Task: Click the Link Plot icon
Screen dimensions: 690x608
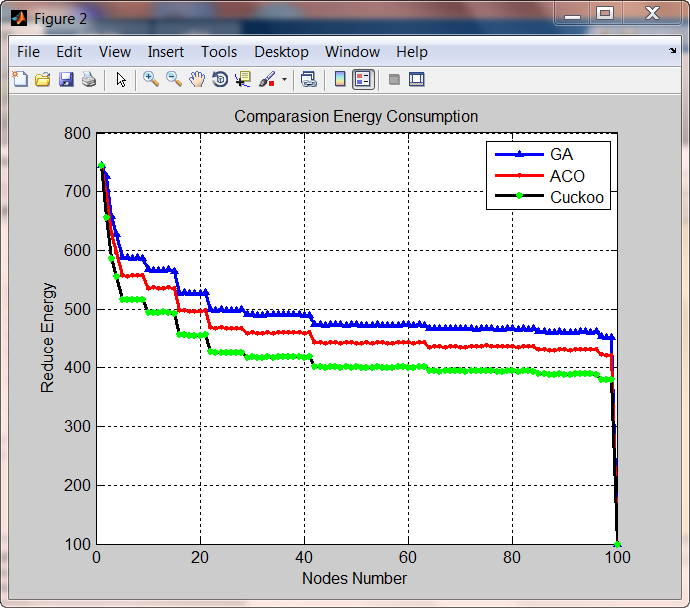Action: (x=308, y=80)
